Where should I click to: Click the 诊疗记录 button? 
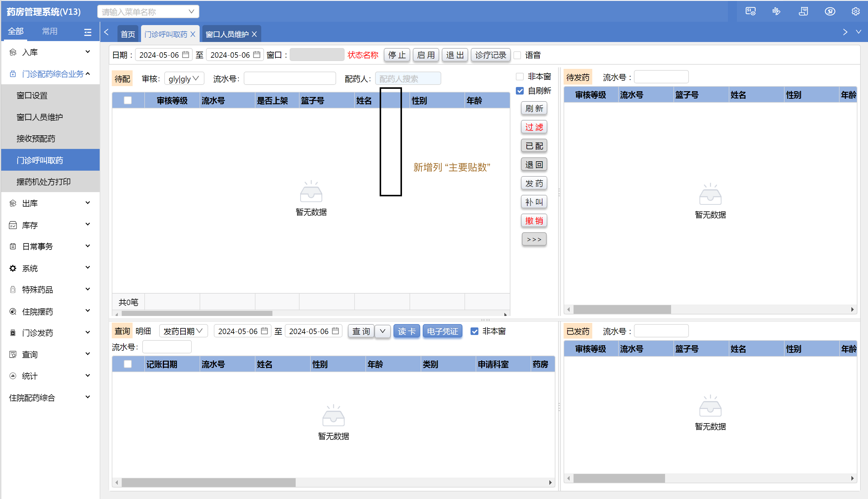[x=490, y=55]
